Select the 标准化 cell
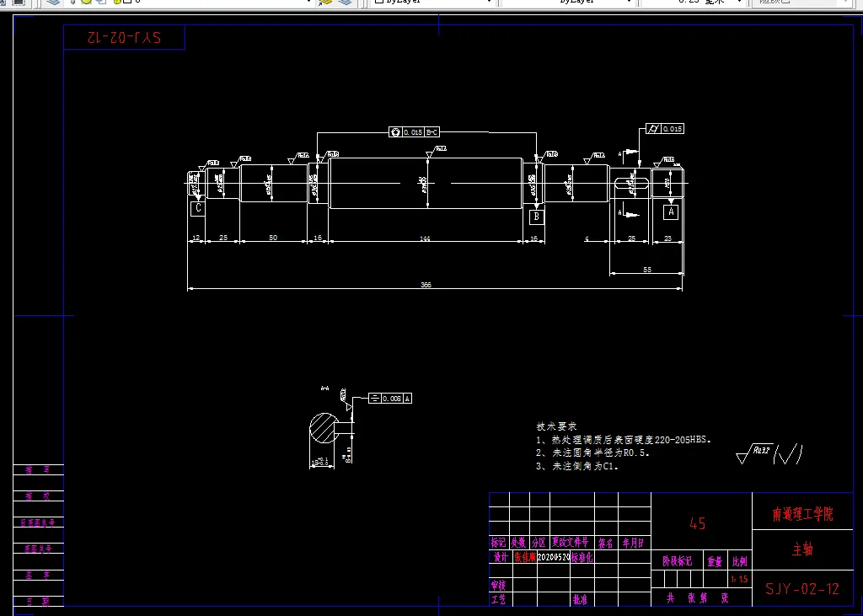This screenshot has width=863, height=616. (582, 557)
